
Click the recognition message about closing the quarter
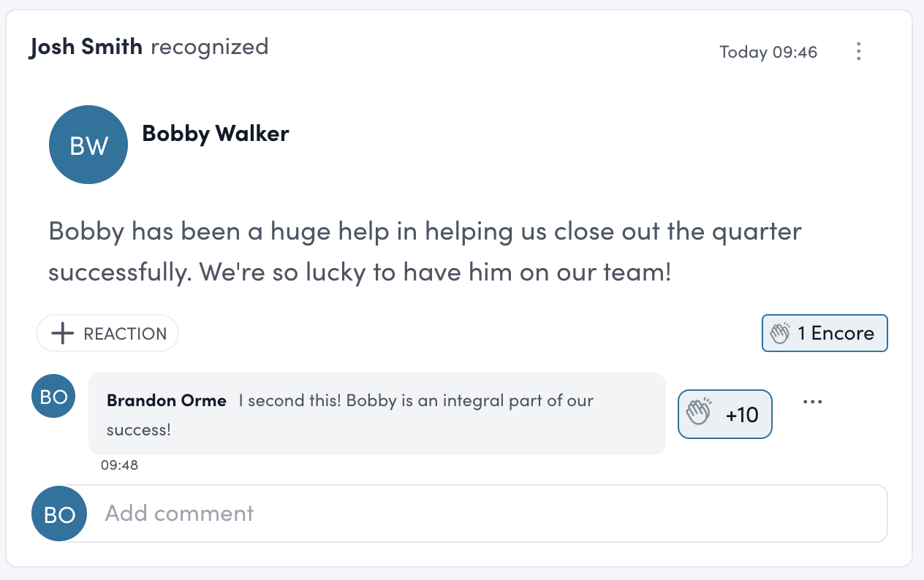click(425, 251)
